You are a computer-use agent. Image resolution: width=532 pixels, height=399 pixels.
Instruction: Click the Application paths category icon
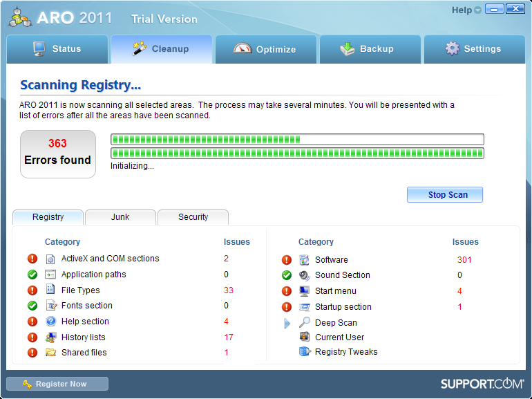point(50,275)
